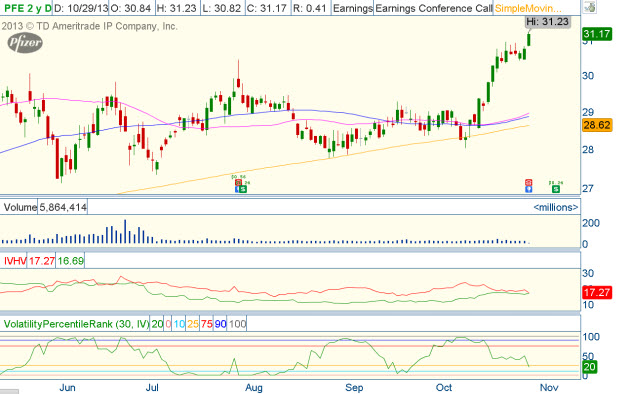Click the red earnings call icon near August
625x394 pixels.
point(238,183)
